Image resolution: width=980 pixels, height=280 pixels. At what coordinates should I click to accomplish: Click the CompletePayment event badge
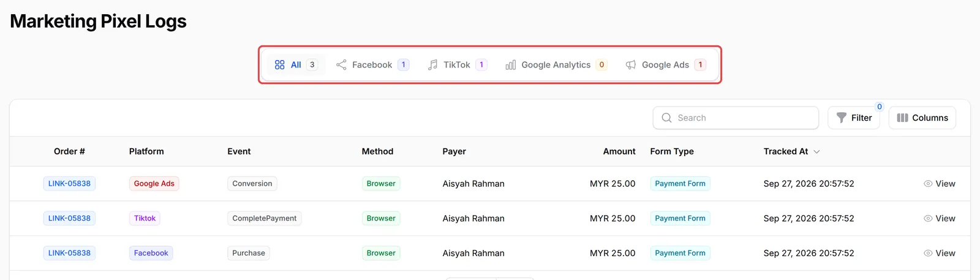pos(265,219)
